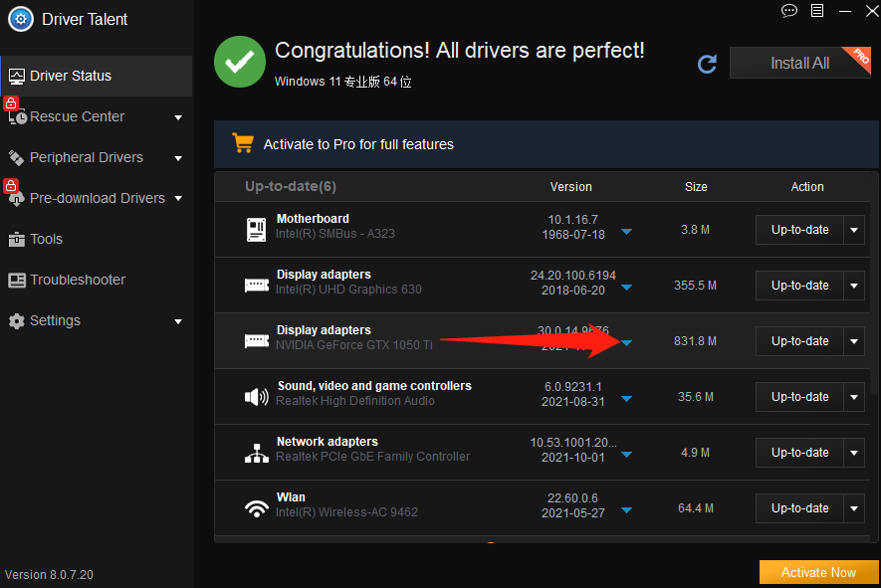Open action dropdown arrow for Motherboard row
Image resolution: width=881 pixels, height=588 pixels.
pyautogui.click(x=854, y=230)
